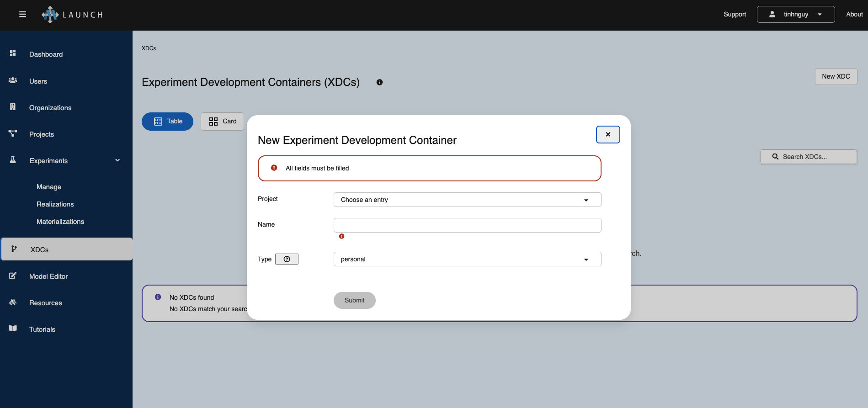The image size is (868, 408).
Task: Open the Type dropdown showing personal
Action: 467,259
